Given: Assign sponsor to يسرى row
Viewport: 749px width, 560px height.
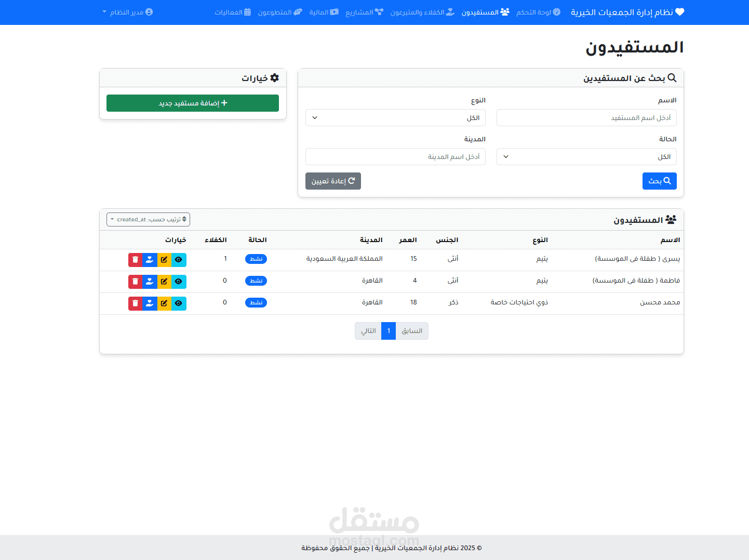Looking at the screenshot, I should tap(150, 260).
